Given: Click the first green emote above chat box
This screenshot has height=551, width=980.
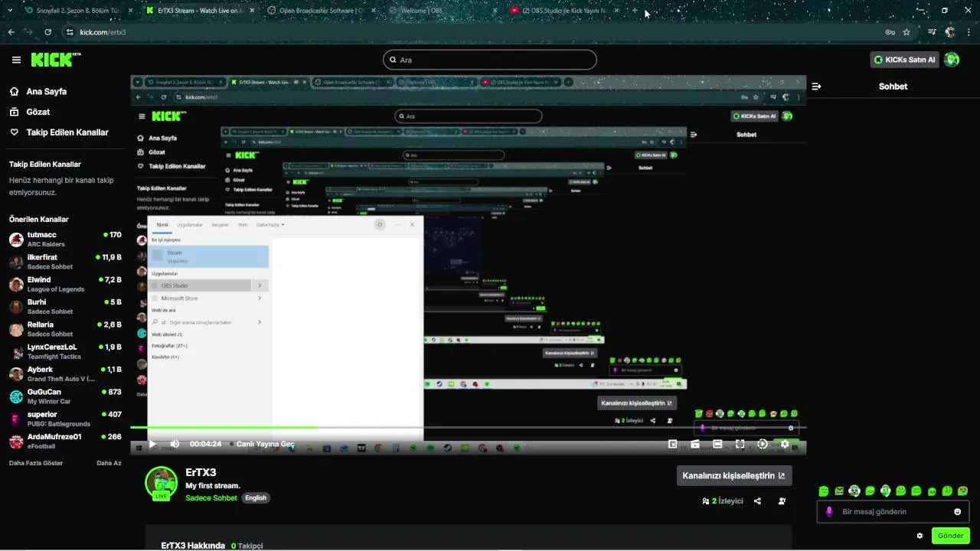Looking at the screenshot, I should 823,491.
